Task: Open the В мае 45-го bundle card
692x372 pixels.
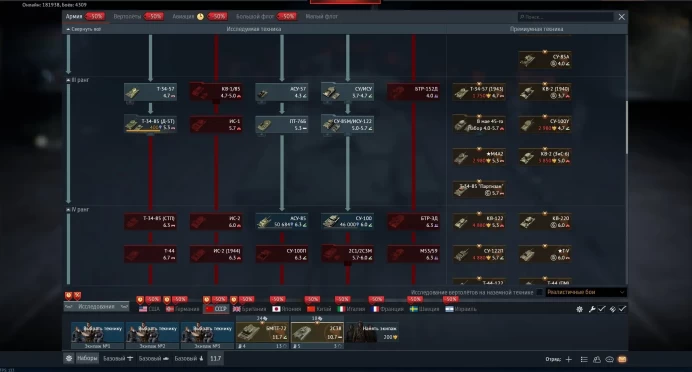Action: pyautogui.click(x=479, y=124)
